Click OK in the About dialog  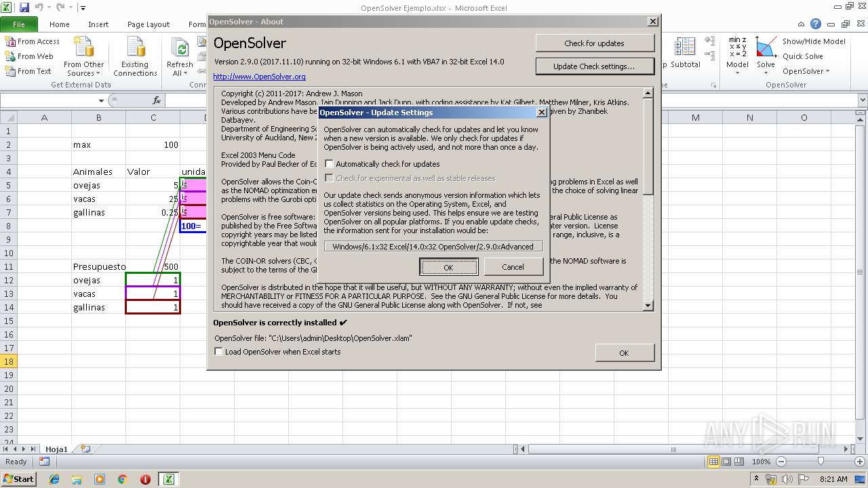tap(624, 352)
